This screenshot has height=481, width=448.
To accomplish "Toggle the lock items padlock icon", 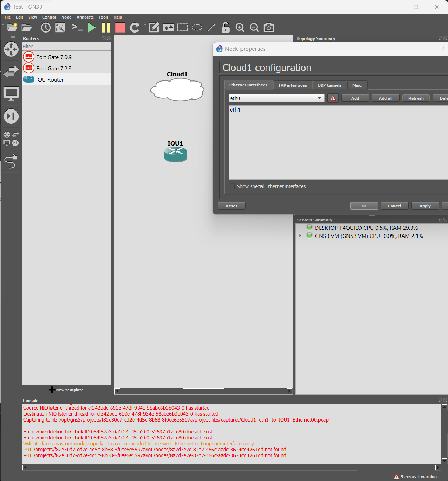I will coord(225,27).
